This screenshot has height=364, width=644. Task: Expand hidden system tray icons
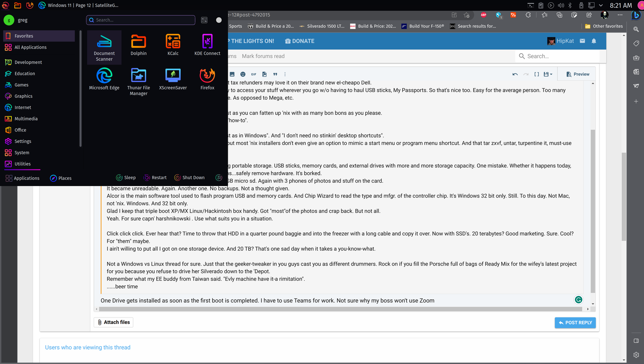(x=601, y=5)
